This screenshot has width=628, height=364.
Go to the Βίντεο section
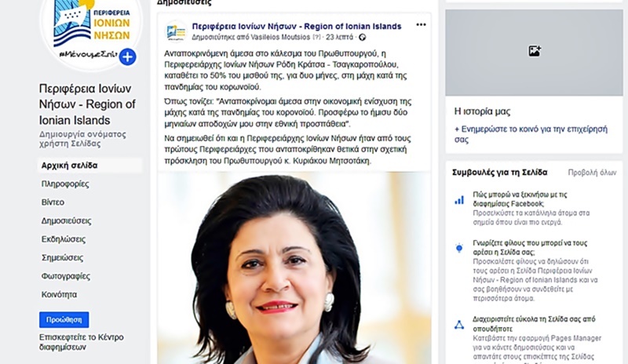tap(53, 202)
